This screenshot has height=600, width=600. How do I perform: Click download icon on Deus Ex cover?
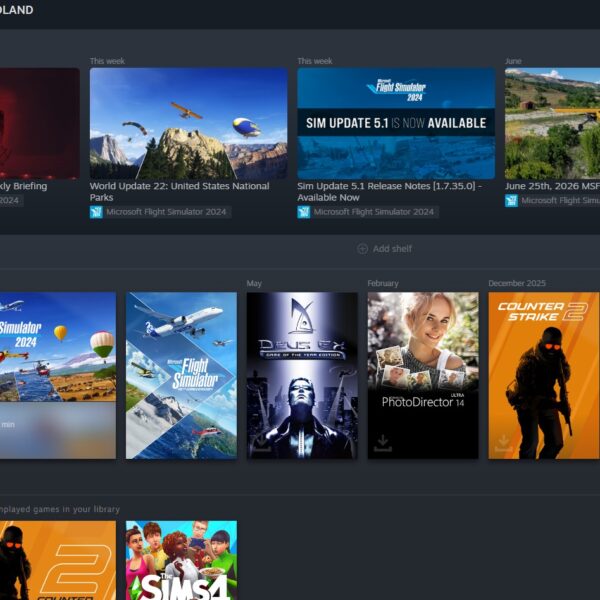point(262,443)
